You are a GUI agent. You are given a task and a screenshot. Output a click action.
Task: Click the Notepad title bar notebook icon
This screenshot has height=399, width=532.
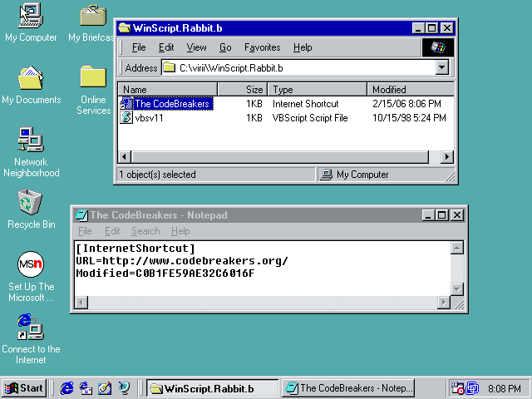(x=81, y=215)
